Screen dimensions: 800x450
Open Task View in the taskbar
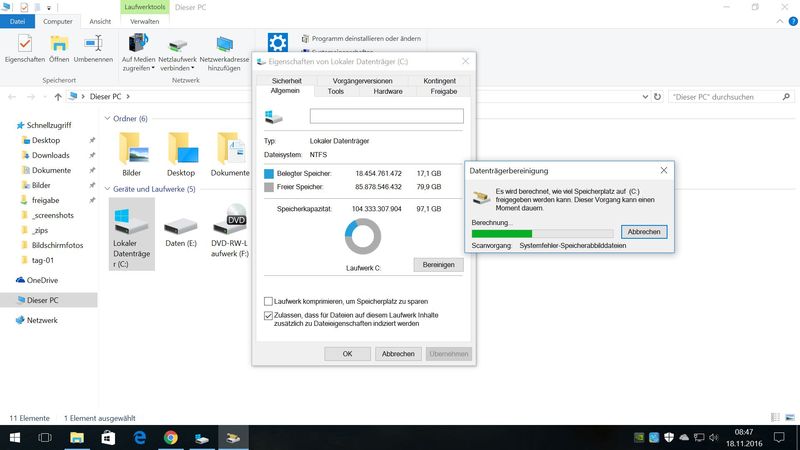[45, 438]
